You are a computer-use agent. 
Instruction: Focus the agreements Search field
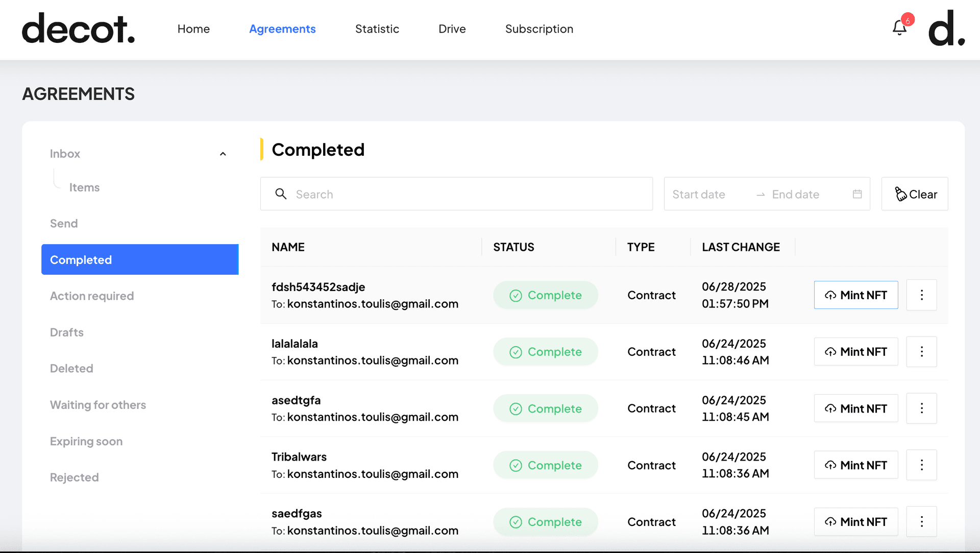tap(456, 194)
